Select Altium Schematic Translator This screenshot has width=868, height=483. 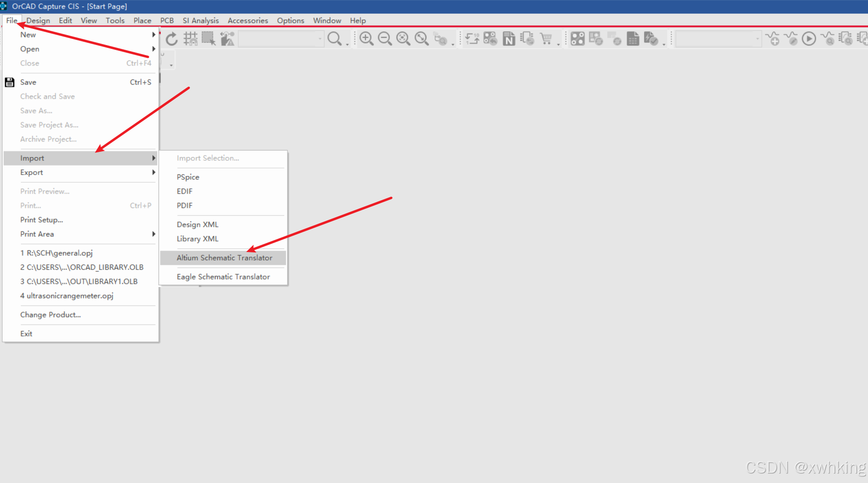click(223, 258)
